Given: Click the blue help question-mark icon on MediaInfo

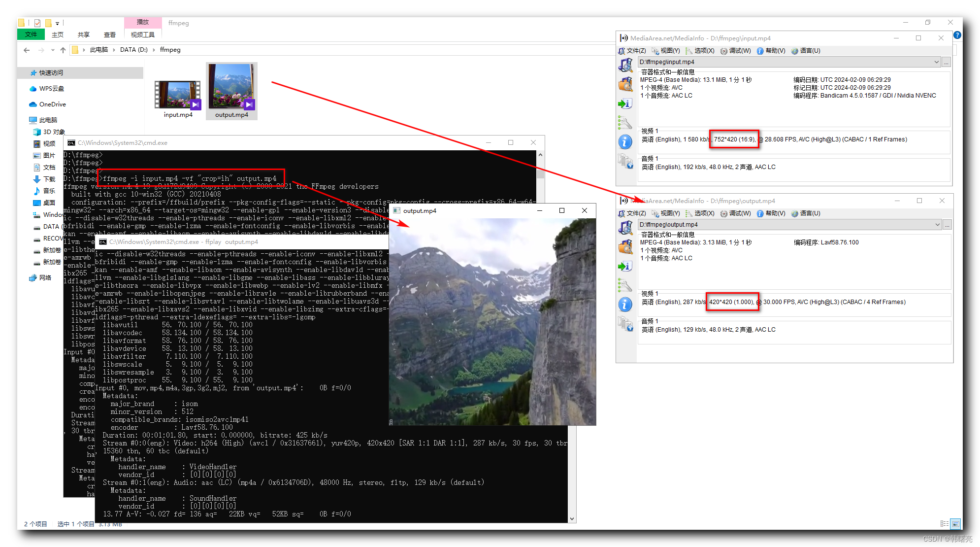Looking at the screenshot, I should tap(957, 35).
